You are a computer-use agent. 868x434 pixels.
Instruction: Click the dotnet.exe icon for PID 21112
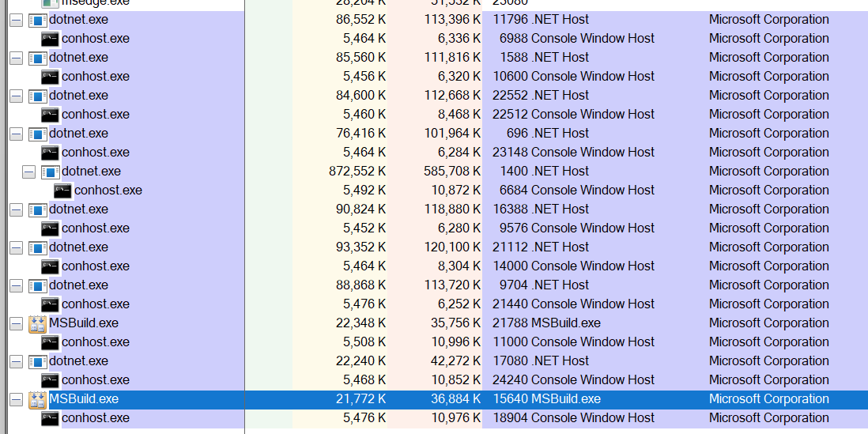(x=38, y=247)
